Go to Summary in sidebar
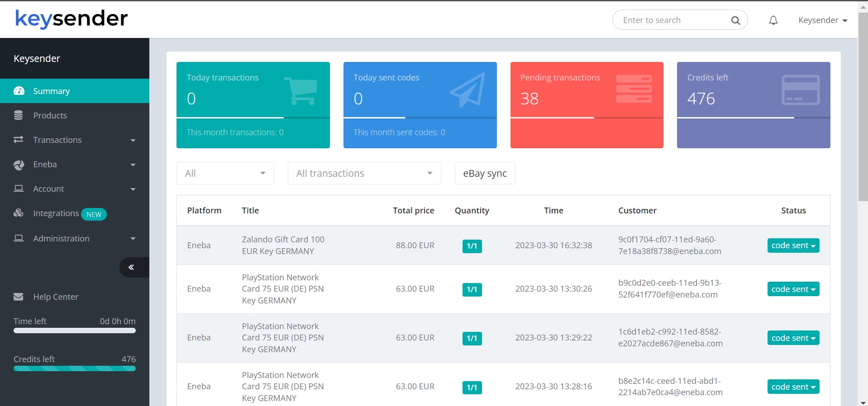 (x=75, y=91)
